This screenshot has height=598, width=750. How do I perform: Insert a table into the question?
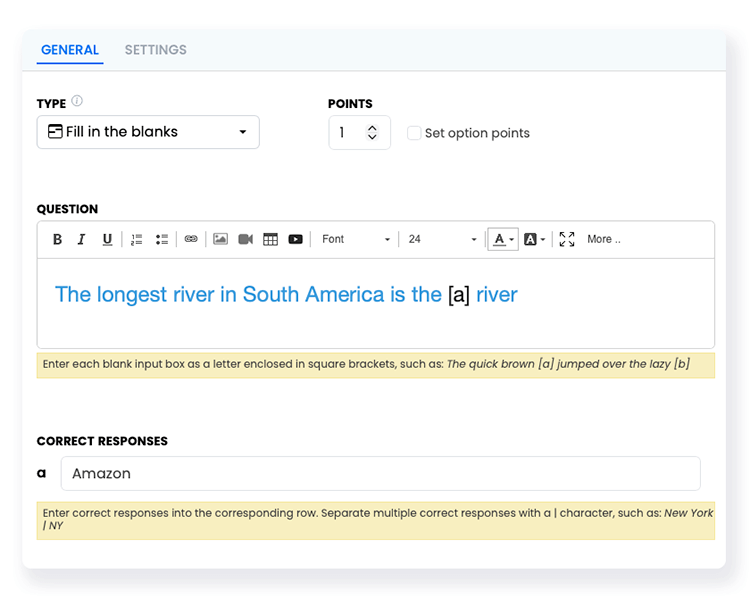pyautogui.click(x=270, y=239)
